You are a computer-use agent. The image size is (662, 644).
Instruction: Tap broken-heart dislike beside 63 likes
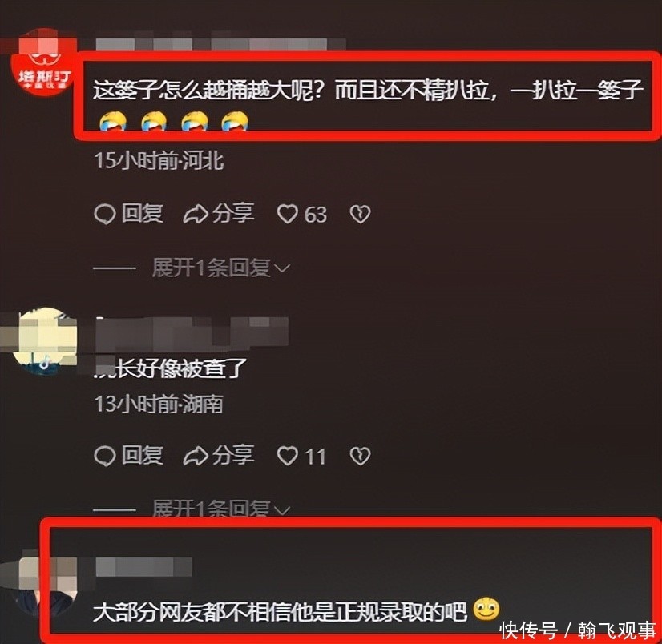(360, 214)
